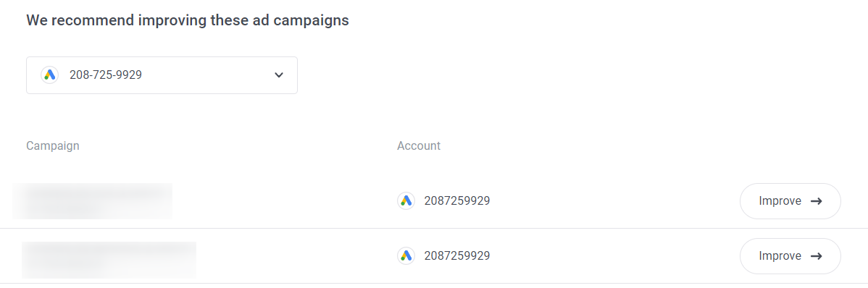Click the Campaign column header
868x288 pixels.
point(53,146)
